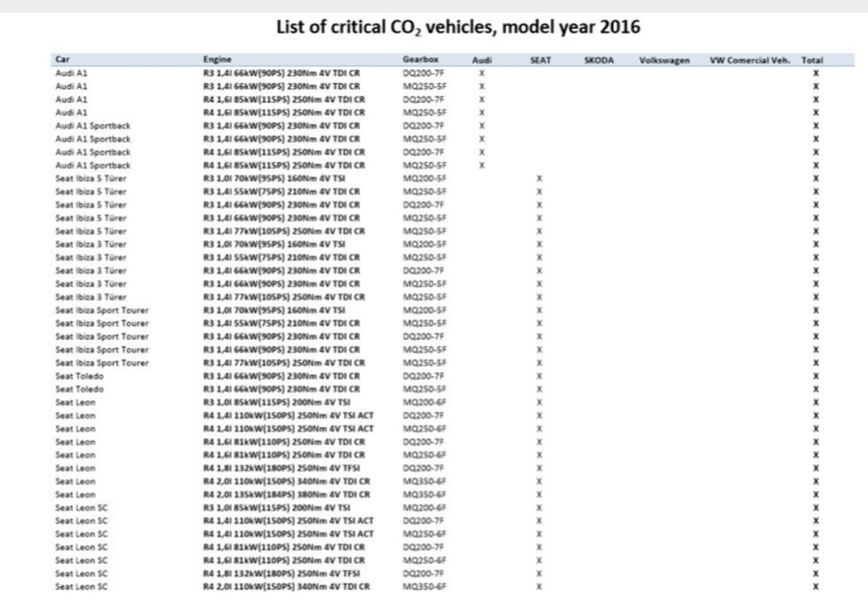Click the "SKODA" column header
The height and width of the screenshot is (612, 868).
click(x=599, y=61)
